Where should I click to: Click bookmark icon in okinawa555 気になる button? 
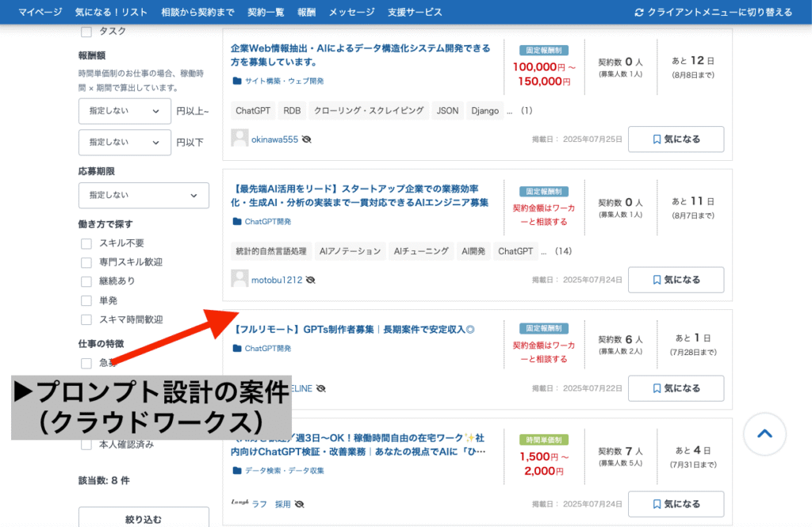(x=657, y=139)
